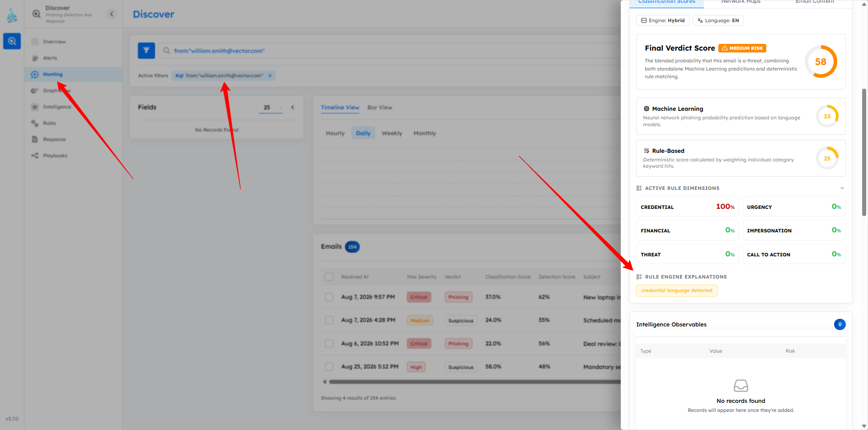
Task: Tick checkbox for Aug 6, 2026 10:52 PM email
Action: 329,344
